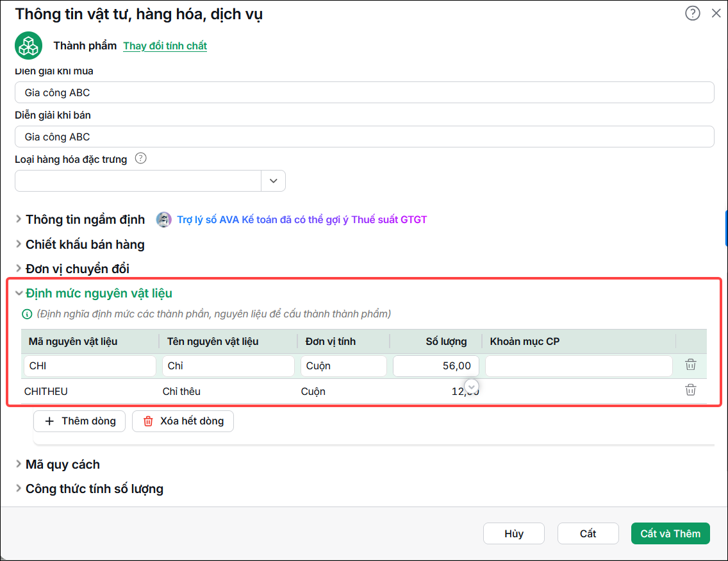Click the Số lượng field showing 56,00

click(436, 366)
